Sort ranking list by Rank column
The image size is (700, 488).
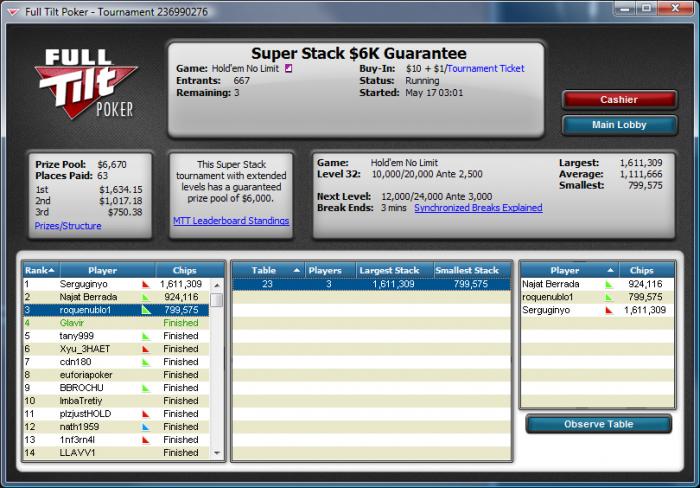41,270
